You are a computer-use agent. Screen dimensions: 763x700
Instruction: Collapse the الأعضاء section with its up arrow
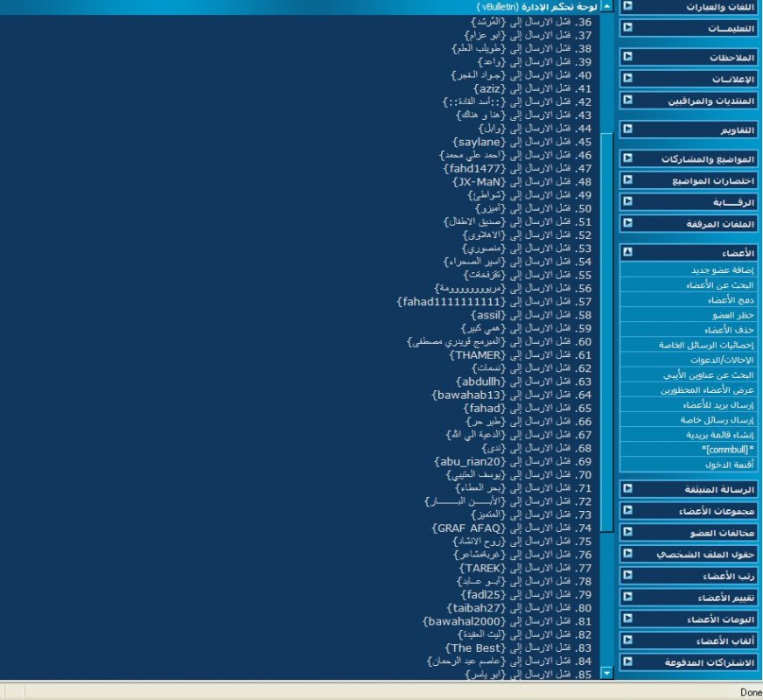point(627,252)
